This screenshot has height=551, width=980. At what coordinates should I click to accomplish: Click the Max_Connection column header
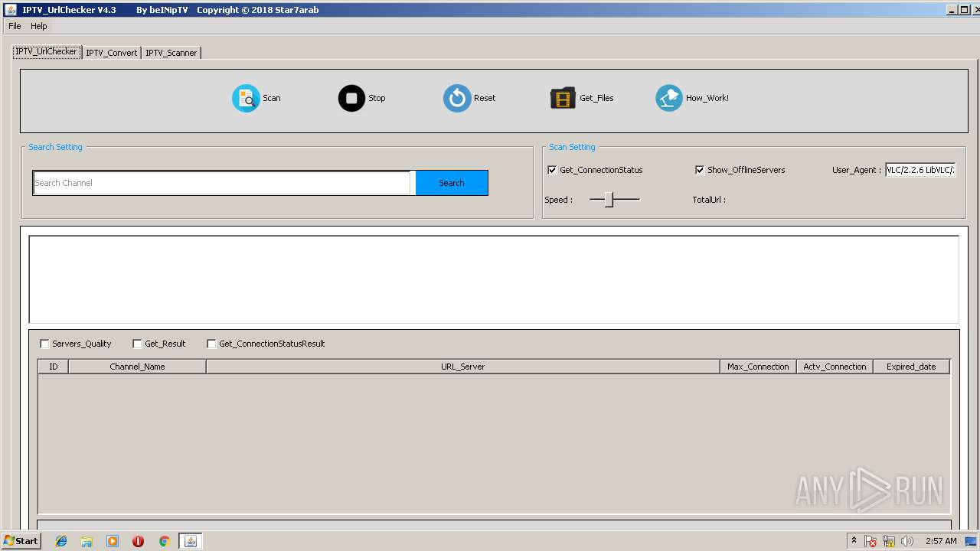click(x=758, y=367)
